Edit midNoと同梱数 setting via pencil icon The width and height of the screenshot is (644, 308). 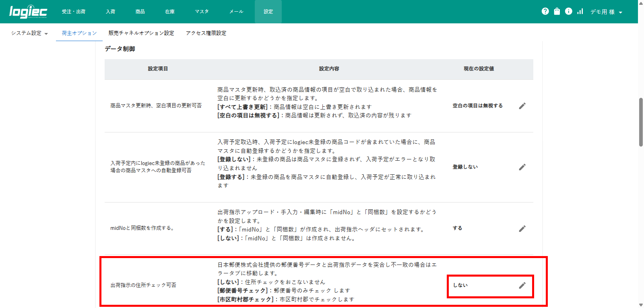click(x=522, y=229)
